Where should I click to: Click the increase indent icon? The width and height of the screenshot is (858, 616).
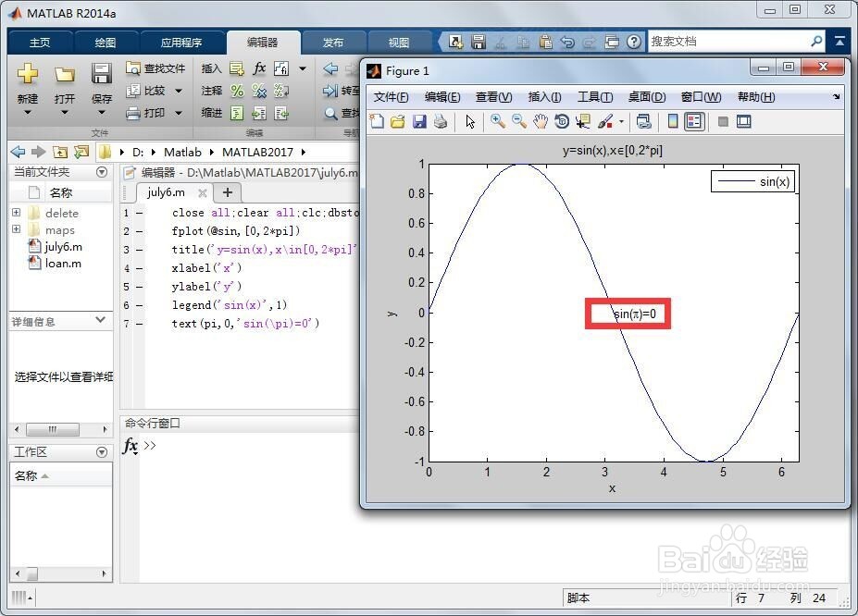pyautogui.click(x=259, y=113)
